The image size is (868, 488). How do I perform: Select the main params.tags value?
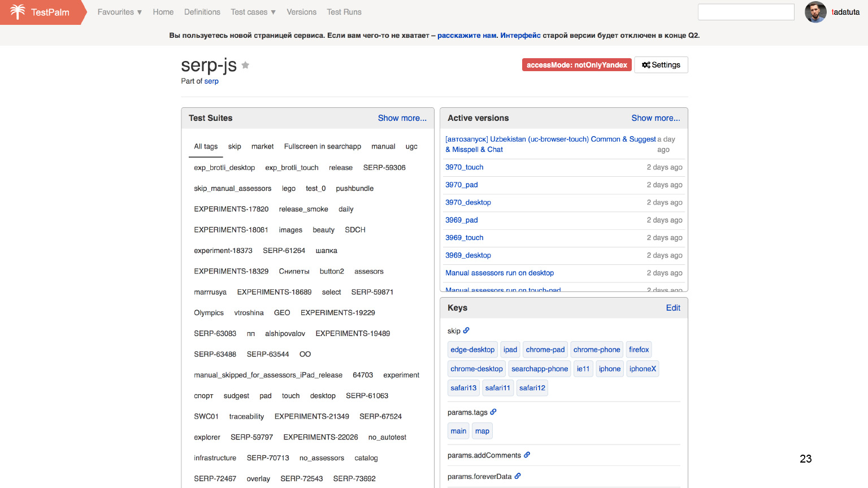(x=458, y=431)
